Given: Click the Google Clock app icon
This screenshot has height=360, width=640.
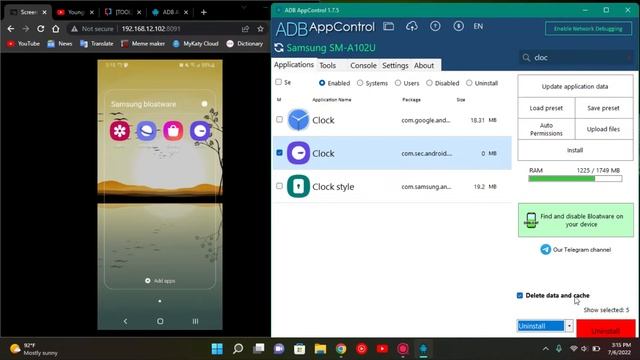Looking at the screenshot, I should point(298,120).
